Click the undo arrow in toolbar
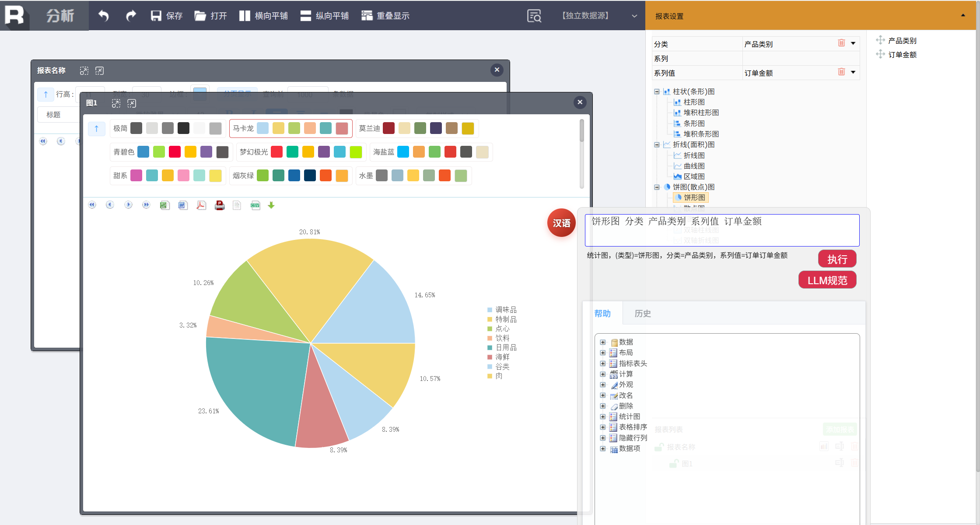980x525 pixels. (104, 16)
